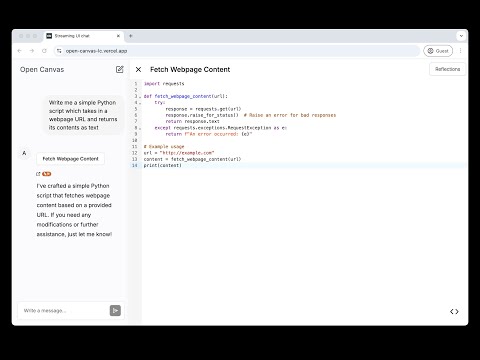
Task: Open the browser three-dot menu
Action: pos(460,51)
